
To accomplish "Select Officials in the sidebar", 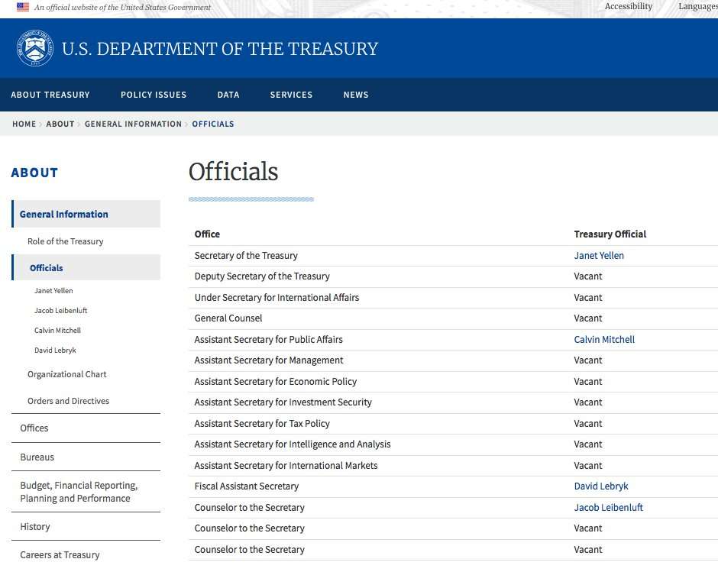I will click(x=86, y=267).
